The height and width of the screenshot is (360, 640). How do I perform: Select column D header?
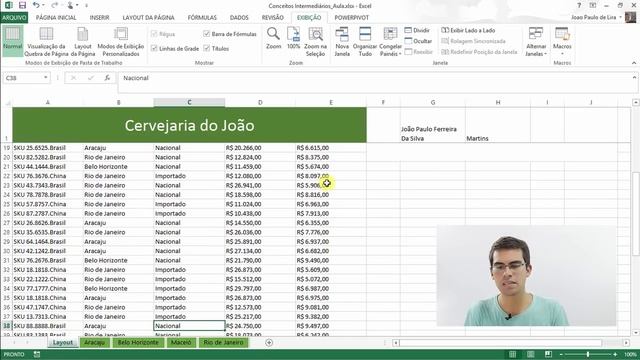[x=260, y=102]
